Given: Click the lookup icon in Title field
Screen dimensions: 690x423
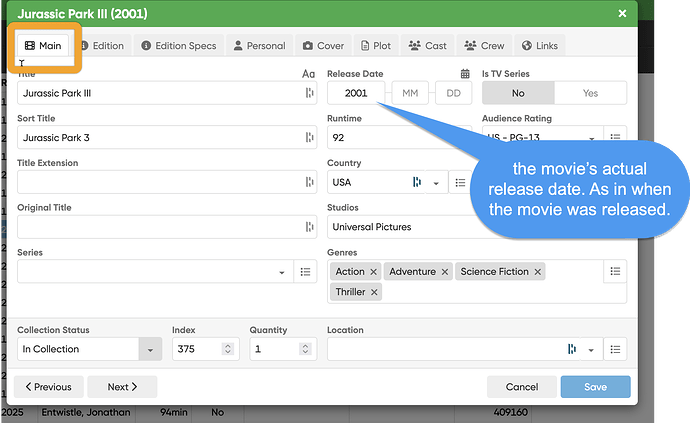Looking at the screenshot, I should 309,93.
